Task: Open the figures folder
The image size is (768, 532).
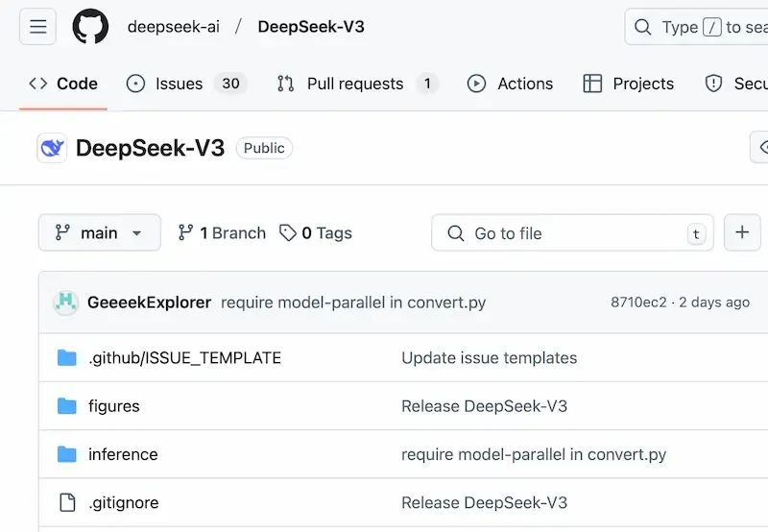Action: [113, 406]
